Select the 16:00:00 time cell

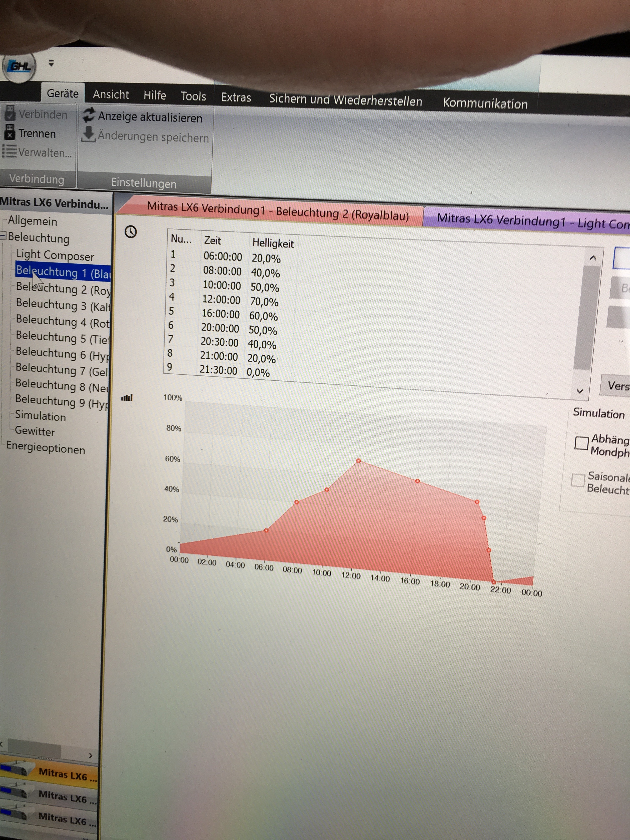coord(221,314)
